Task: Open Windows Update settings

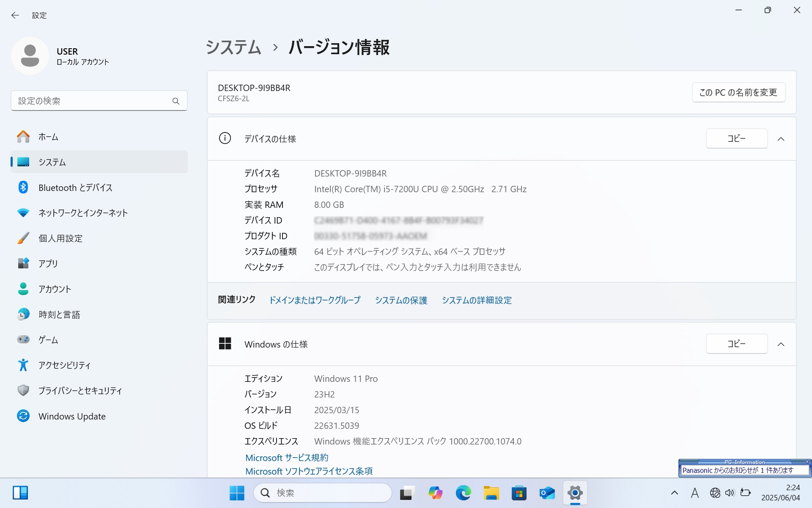Action: 99,416
